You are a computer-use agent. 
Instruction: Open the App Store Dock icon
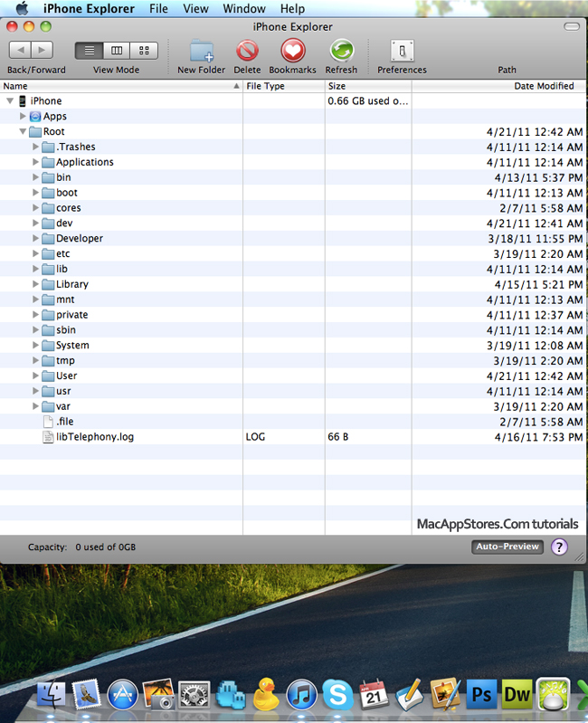click(123, 695)
